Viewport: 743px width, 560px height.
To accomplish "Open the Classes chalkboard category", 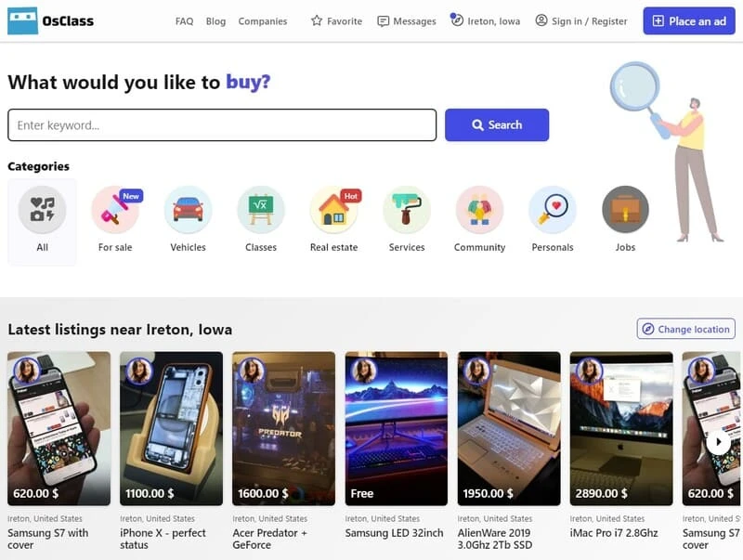I will pos(261,209).
